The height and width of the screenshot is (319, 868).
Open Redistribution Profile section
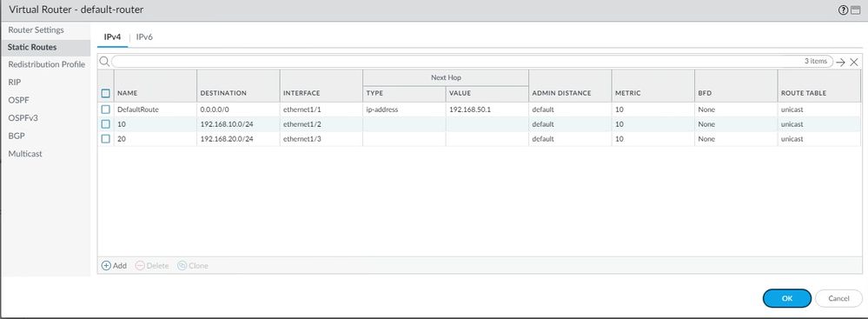point(47,65)
